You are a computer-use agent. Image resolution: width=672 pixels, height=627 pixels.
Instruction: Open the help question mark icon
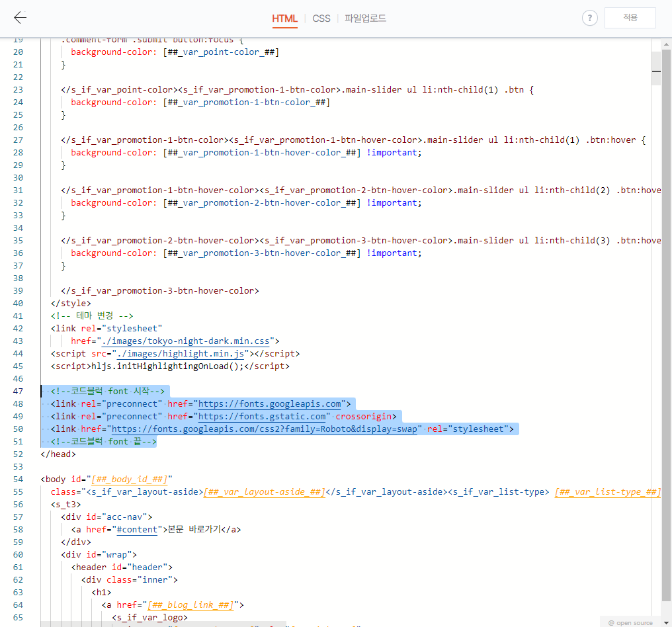590,18
